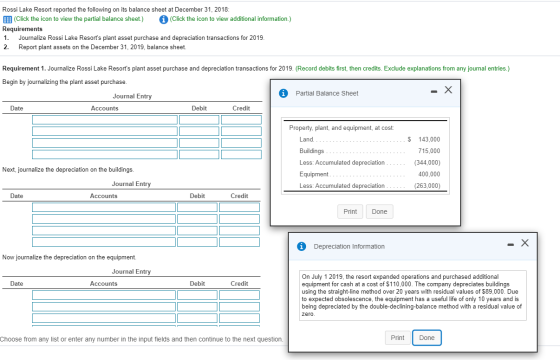Open the additional information icon
The image size is (560, 360).
pos(164,19)
